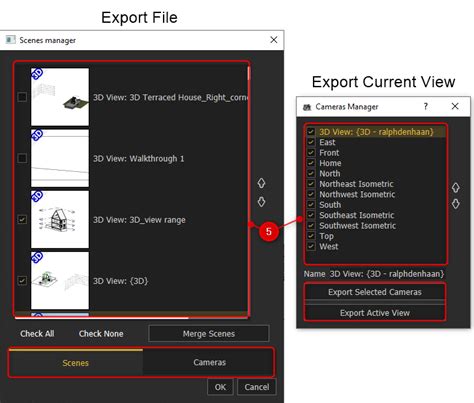Screen dimensions: 474x403
Task: Click the Cameras Manager title bar camera icon
Action: point(307,107)
